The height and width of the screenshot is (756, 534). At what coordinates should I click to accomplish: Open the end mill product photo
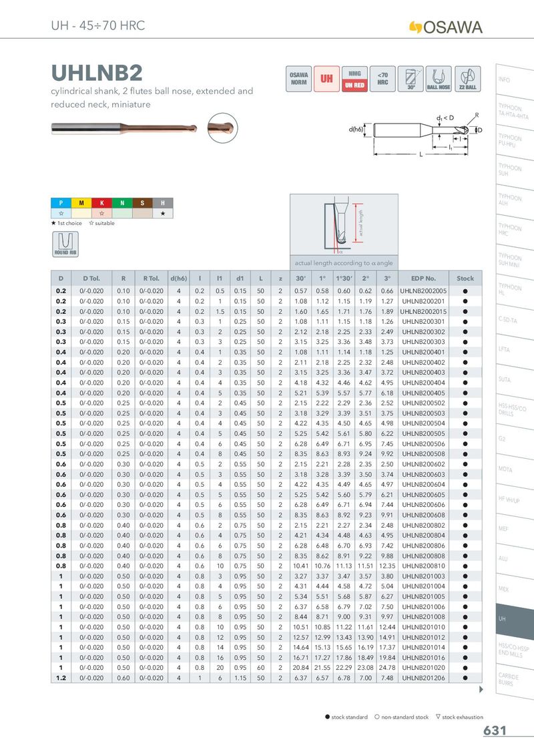pyautogui.click(x=124, y=128)
